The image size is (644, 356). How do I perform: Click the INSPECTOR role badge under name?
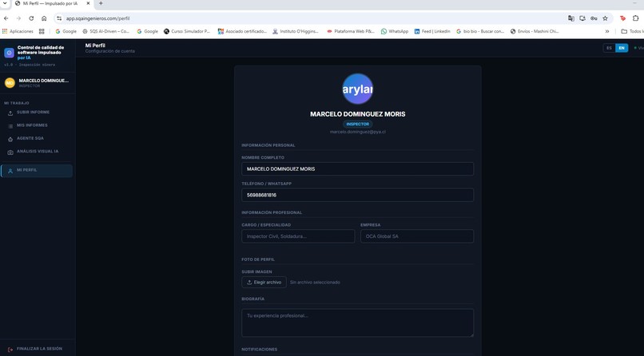tap(358, 124)
